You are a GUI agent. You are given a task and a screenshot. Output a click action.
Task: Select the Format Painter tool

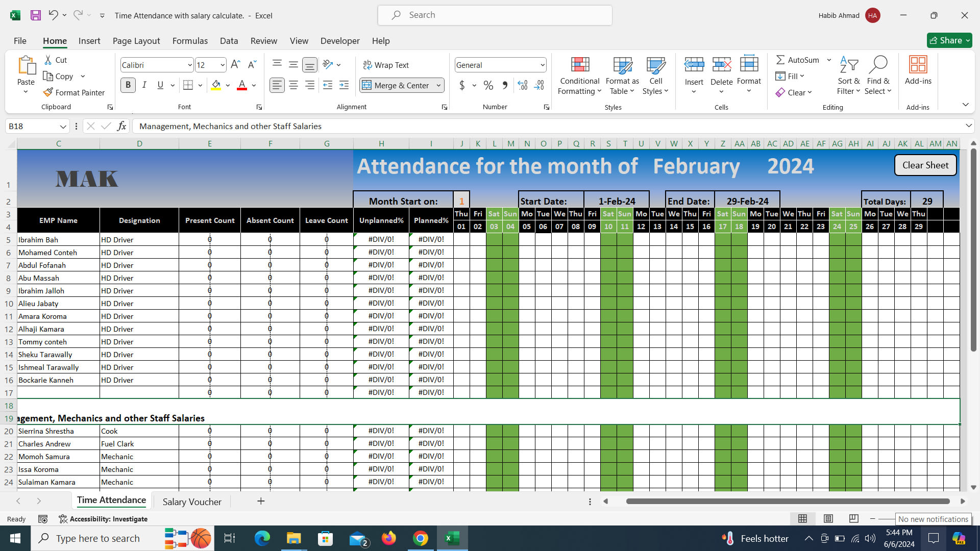point(74,92)
